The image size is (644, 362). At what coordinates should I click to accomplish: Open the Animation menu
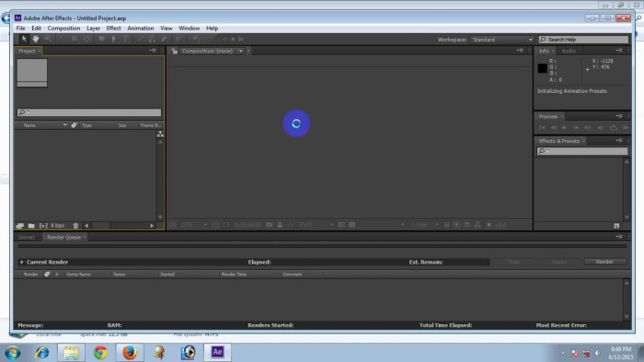(141, 29)
